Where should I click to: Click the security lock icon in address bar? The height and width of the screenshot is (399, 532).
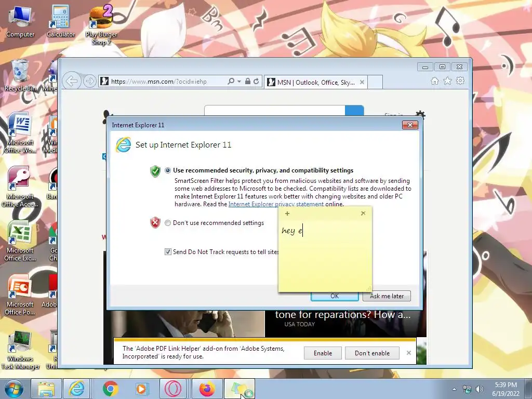click(248, 82)
